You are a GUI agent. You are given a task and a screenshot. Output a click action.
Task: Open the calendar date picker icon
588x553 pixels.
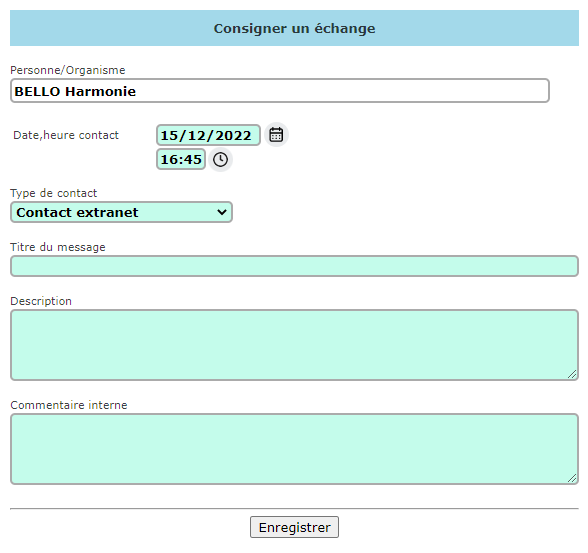(x=276, y=135)
